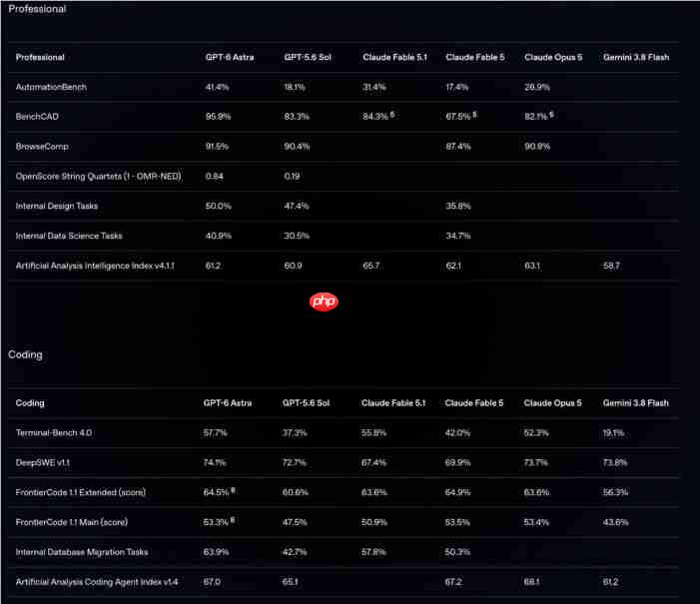700x604 pixels.
Task: Select AutomationBench Claude Fable 5 value '17.4%'
Action: pyautogui.click(x=457, y=87)
